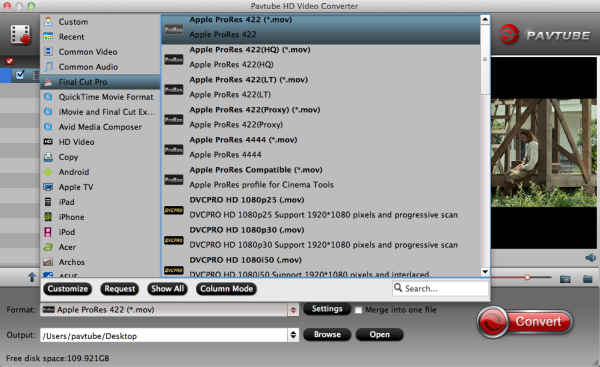Uncheck the blue file row checkbox
The width and height of the screenshot is (600, 367).
pyautogui.click(x=20, y=74)
